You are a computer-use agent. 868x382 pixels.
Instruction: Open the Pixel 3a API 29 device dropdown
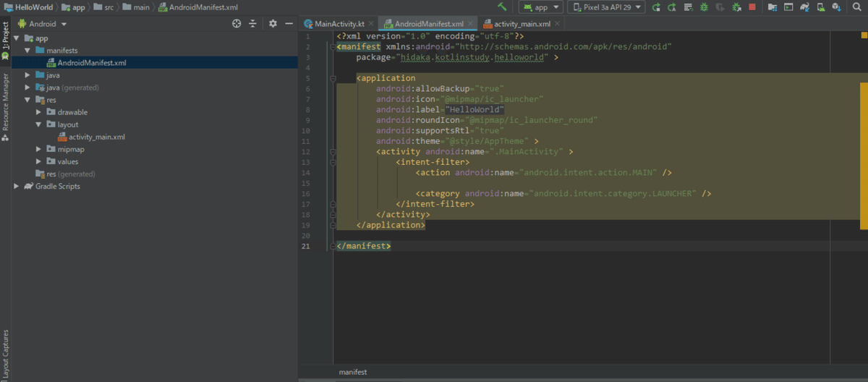(x=606, y=7)
